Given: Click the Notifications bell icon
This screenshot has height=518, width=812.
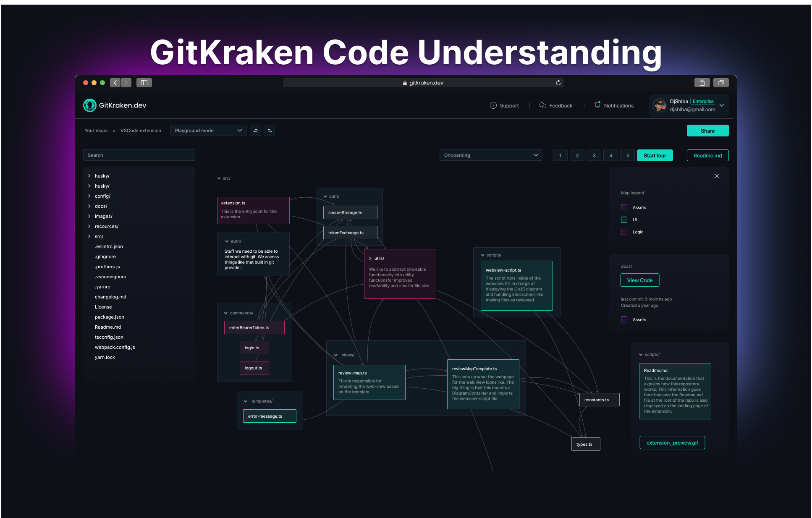Looking at the screenshot, I should [x=597, y=105].
